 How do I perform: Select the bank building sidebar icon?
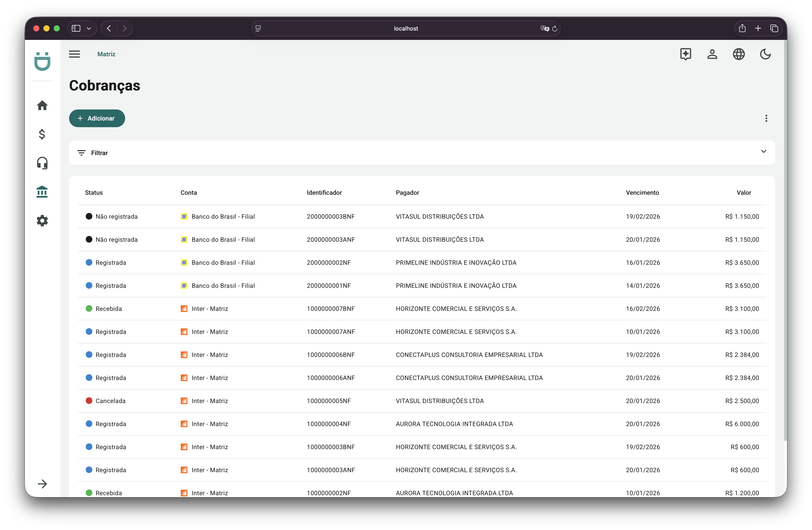tap(42, 192)
